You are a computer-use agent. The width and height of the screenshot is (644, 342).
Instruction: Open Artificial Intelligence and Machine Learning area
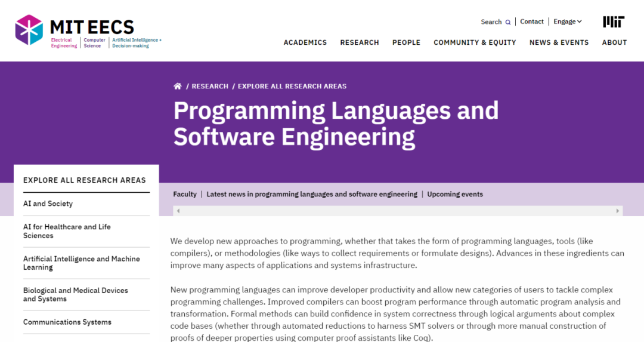(81, 263)
